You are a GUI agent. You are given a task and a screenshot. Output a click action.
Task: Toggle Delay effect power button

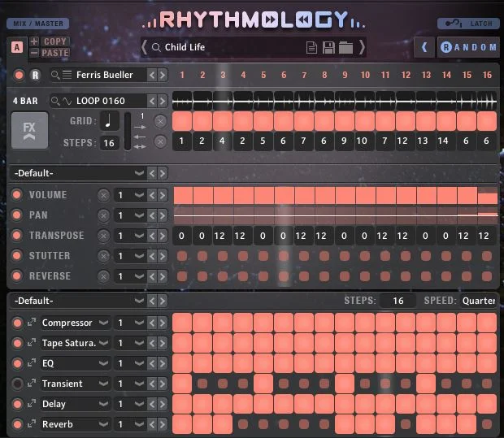coord(17,404)
